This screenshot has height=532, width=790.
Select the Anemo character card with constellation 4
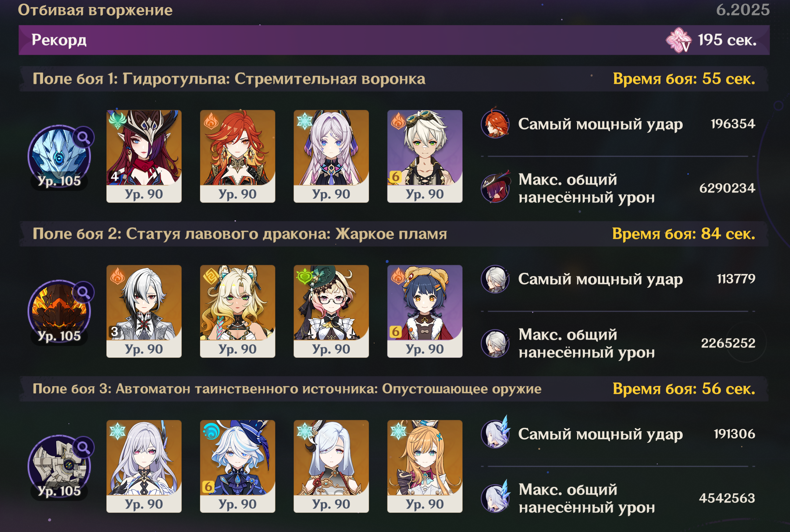(x=144, y=156)
